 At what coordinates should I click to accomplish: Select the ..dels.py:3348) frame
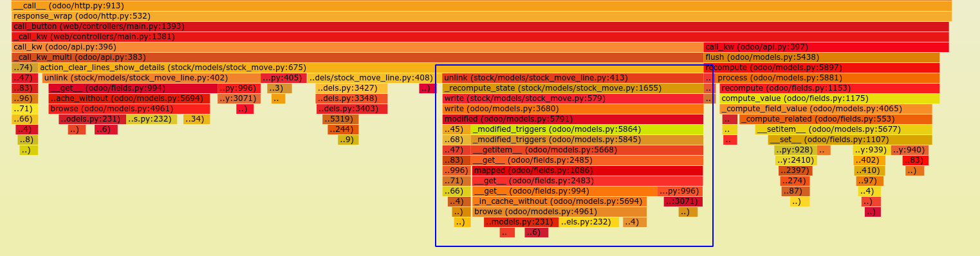[351, 98]
